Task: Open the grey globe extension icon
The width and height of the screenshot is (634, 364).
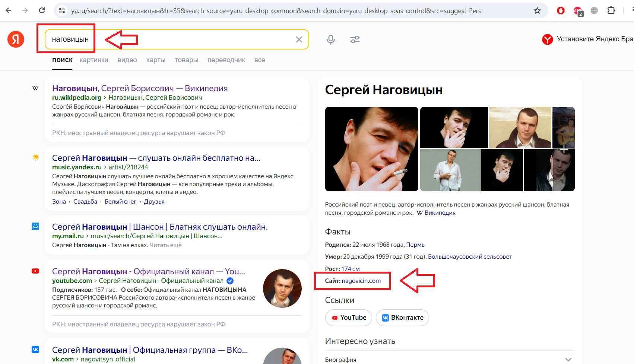Action: coord(594,11)
